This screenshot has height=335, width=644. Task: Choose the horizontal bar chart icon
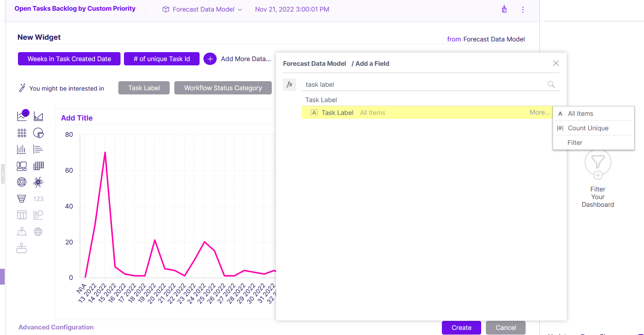(38, 149)
